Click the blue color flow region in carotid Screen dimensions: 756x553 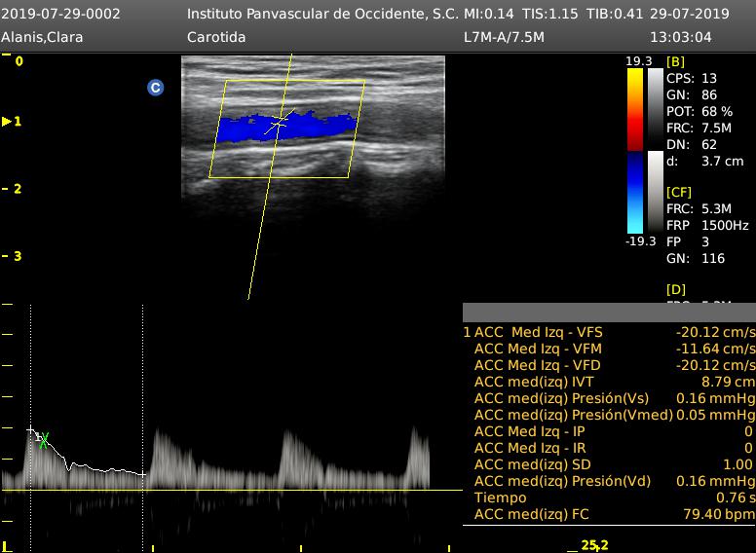coord(286,128)
